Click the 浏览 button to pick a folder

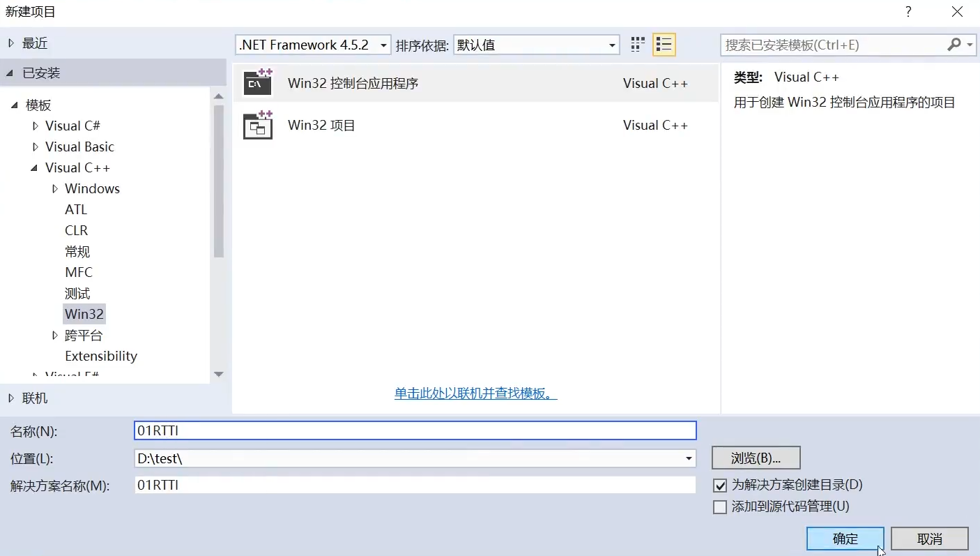pyautogui.click(x=756, y=458)
